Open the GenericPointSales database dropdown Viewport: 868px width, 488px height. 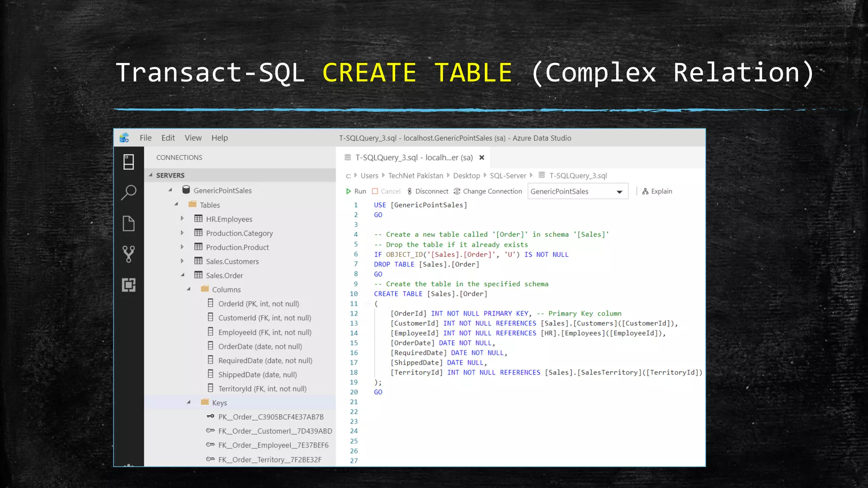[x=578, y=191]
